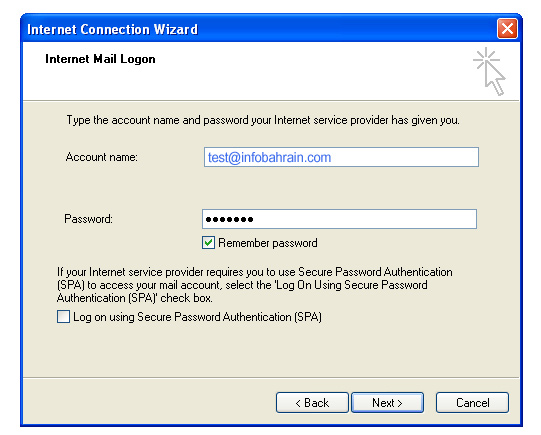Click the 'Remember password' label text
This screenshot has width=541, height=435.
click(268, 243)
